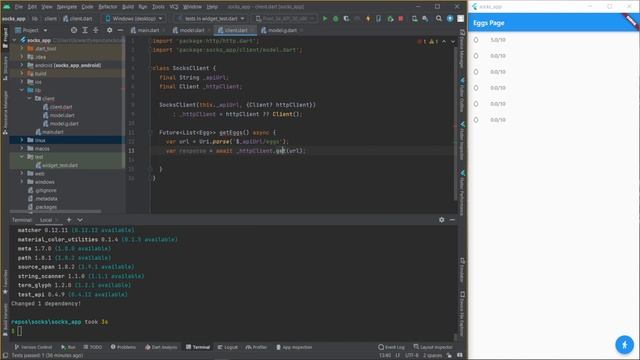Open the Build menu
640x360 pixels.
pyautogui.click(x=128, y=7)
